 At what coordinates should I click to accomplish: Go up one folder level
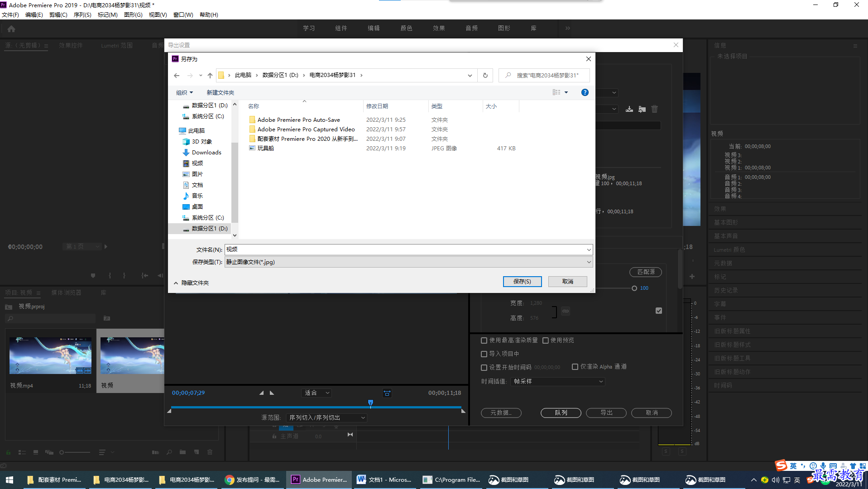pyautogui.click(x=210, y=75)
